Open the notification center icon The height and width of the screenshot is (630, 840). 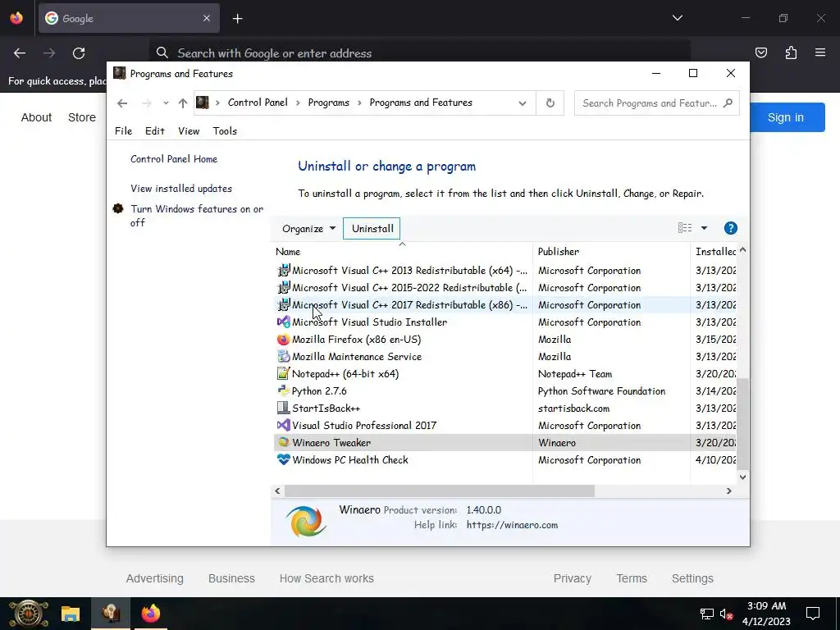pos(813,614)
